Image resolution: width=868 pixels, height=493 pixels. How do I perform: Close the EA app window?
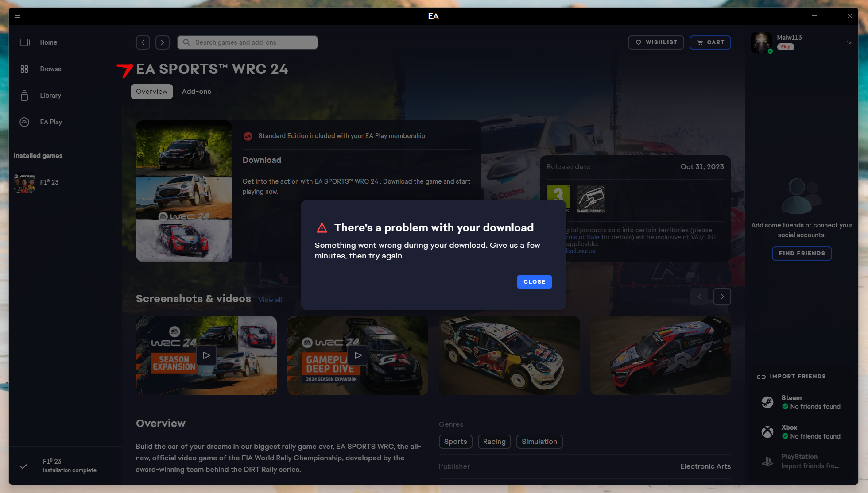click(849, 16)
